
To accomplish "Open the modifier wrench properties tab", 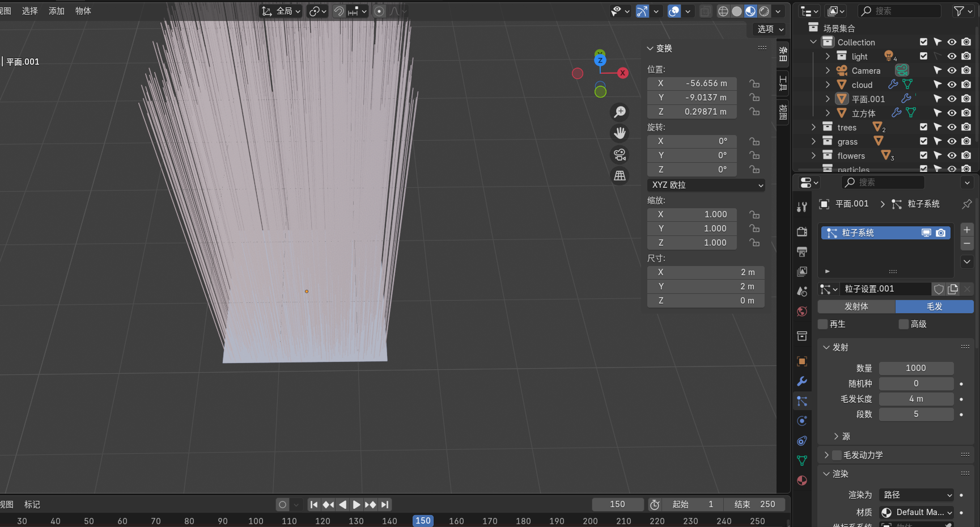I will coord(802,381).
